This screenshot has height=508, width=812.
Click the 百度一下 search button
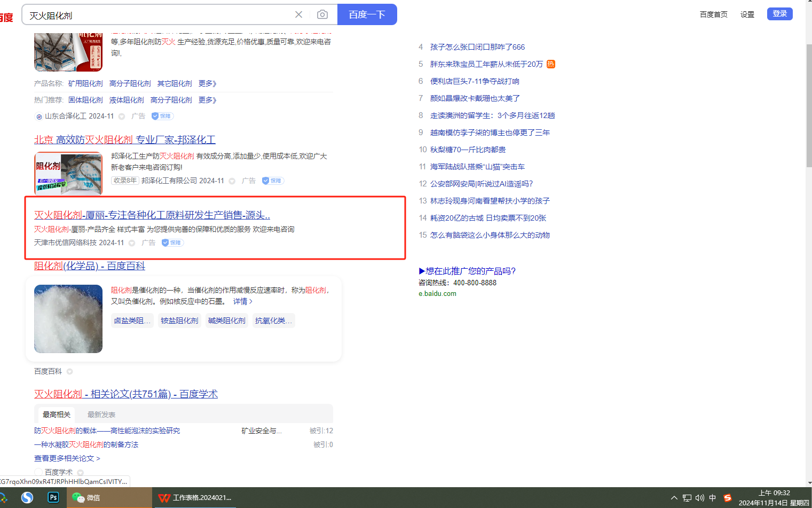click(367, 14)
